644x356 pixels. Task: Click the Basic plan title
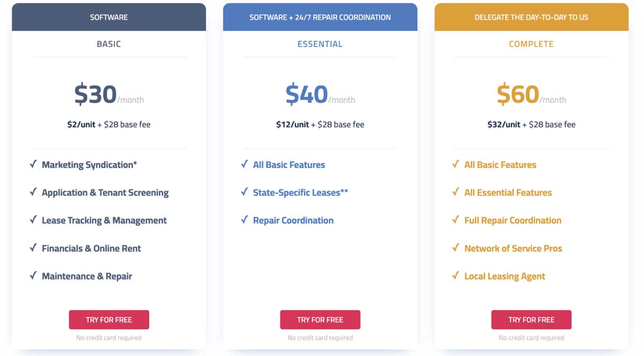tap(109, 44)
